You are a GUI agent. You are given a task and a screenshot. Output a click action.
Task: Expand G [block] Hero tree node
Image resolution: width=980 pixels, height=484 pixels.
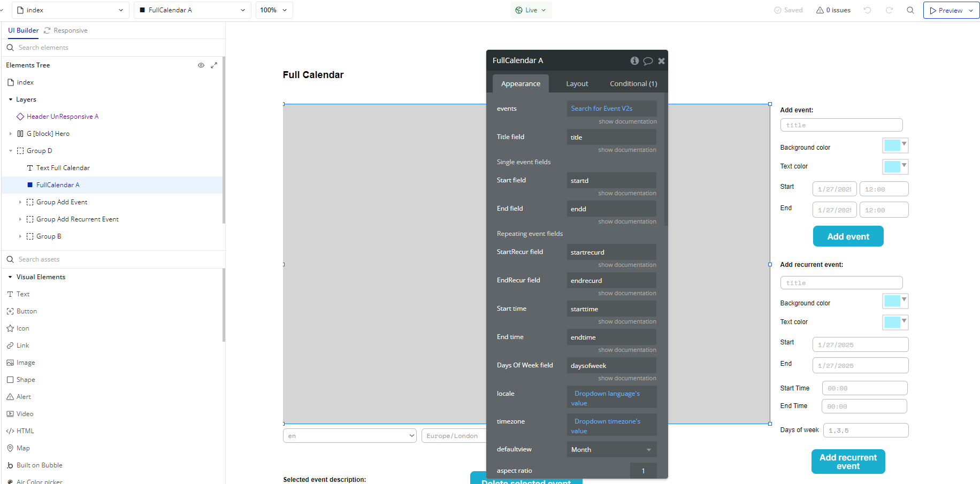(11, 134)
